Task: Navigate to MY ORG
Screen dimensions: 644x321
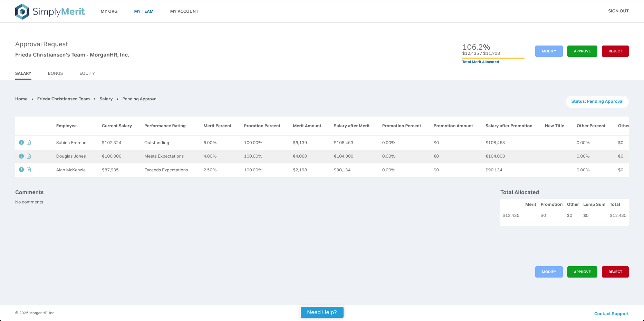Action: pos(109,11)
